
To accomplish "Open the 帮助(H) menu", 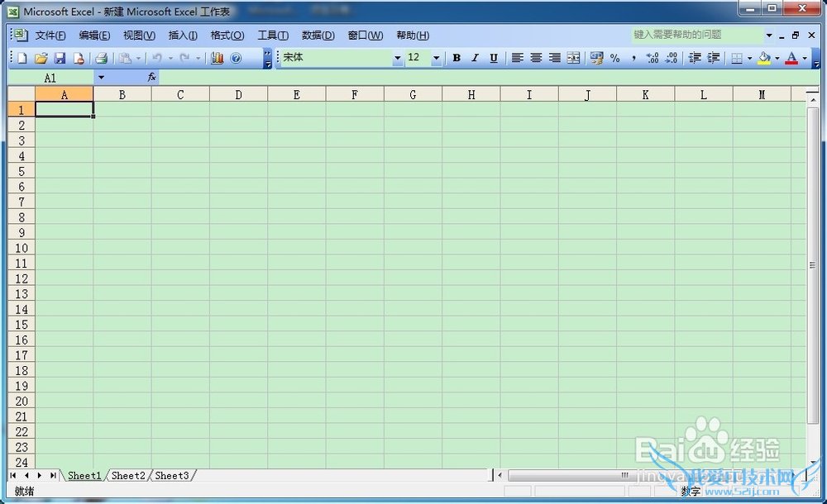I will click(x=413, y=36).
